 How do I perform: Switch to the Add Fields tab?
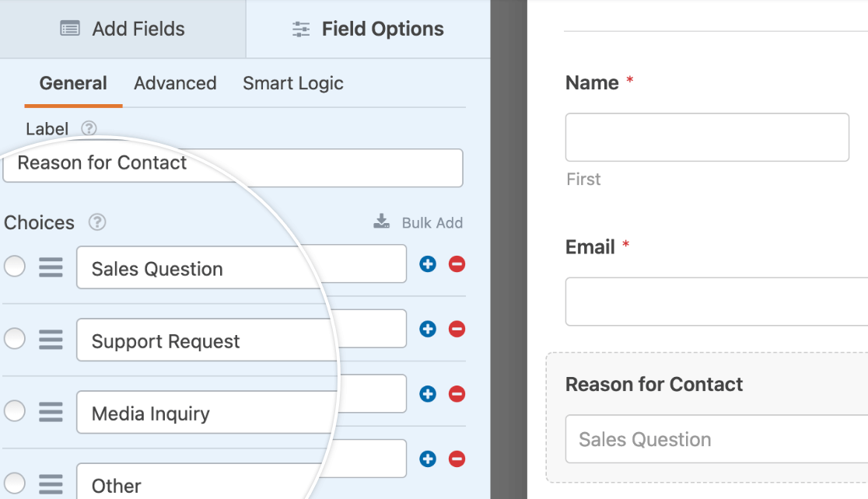coord(123,29)
